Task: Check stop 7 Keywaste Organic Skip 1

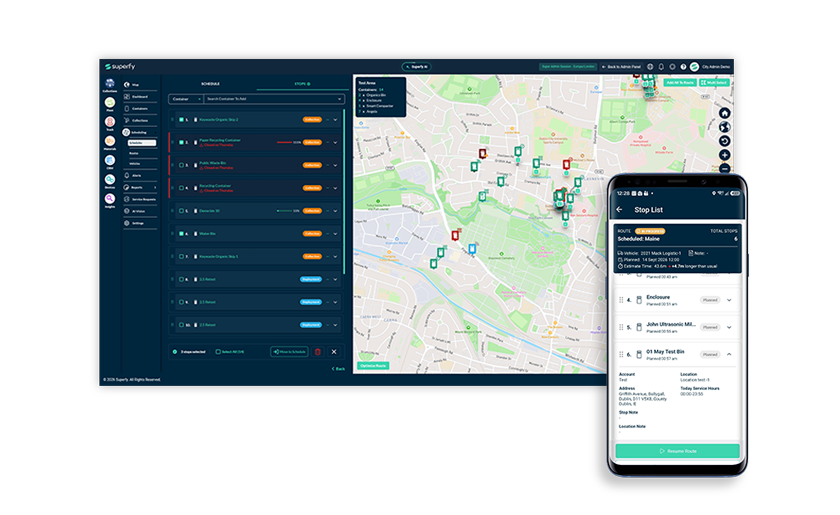Action: [181, 256]
